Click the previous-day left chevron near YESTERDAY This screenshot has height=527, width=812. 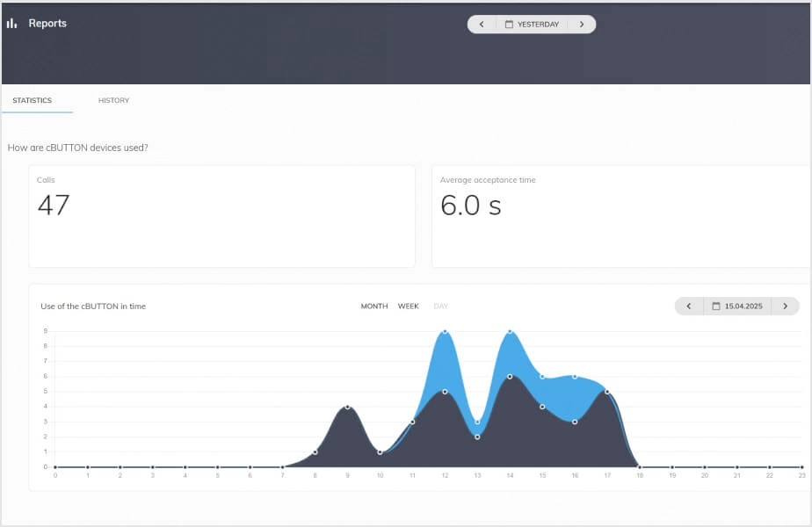(481, 24)
